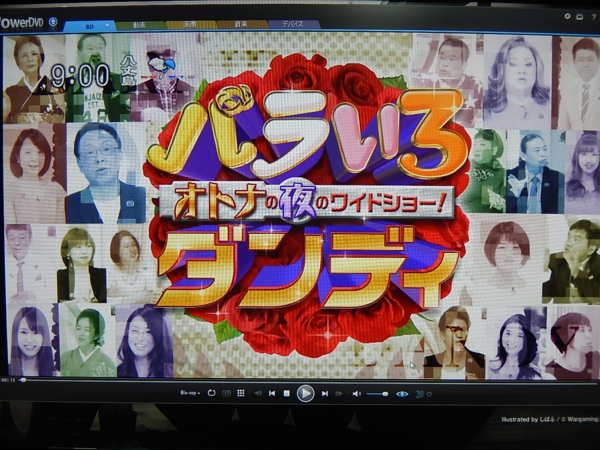Click the fast forward button
The height and width of the screenshot is (450, 600).
point(339,393)
